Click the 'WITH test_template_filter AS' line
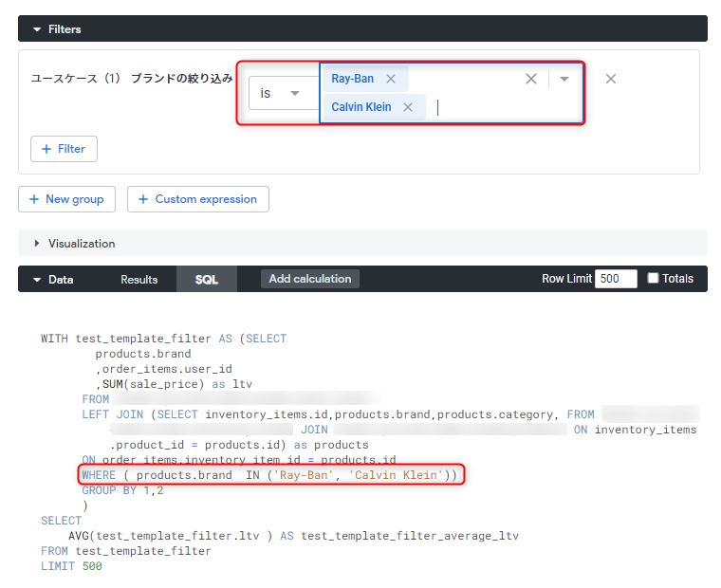 [x=164, y=339]
